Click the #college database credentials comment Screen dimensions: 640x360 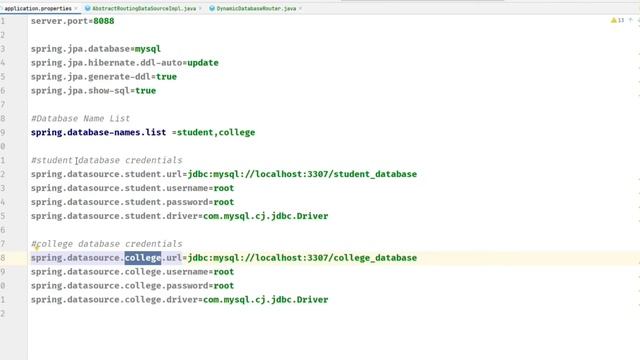107,244
